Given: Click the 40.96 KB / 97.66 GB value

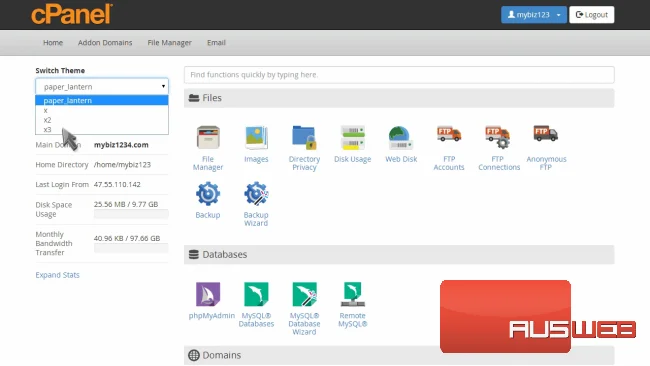Looking at the screenshot, I should 127,238.
